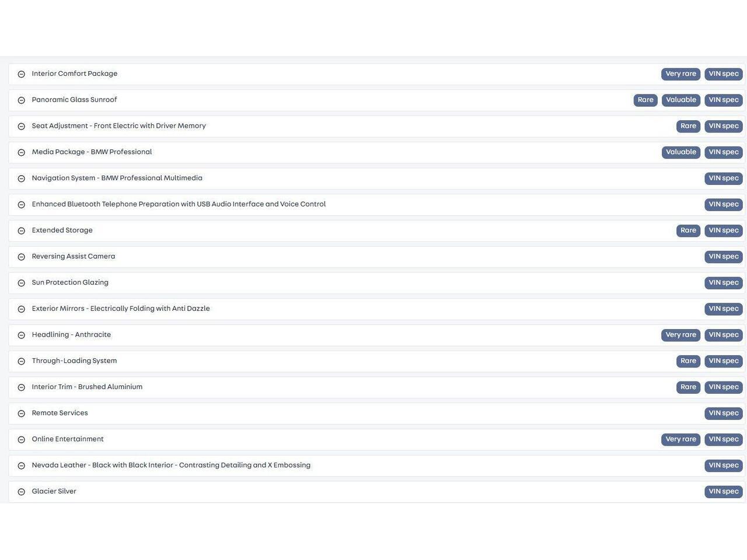The height and width of the screenshot is (560, 747).
Task: Select the 'Sun Protection Glazing' label
Action: coord(70,283)
